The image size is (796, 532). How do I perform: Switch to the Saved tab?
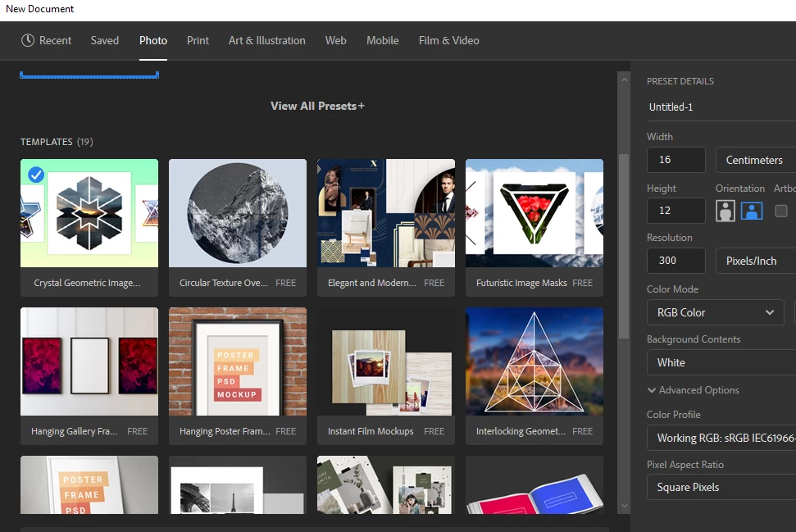click(x=105, y=40)
